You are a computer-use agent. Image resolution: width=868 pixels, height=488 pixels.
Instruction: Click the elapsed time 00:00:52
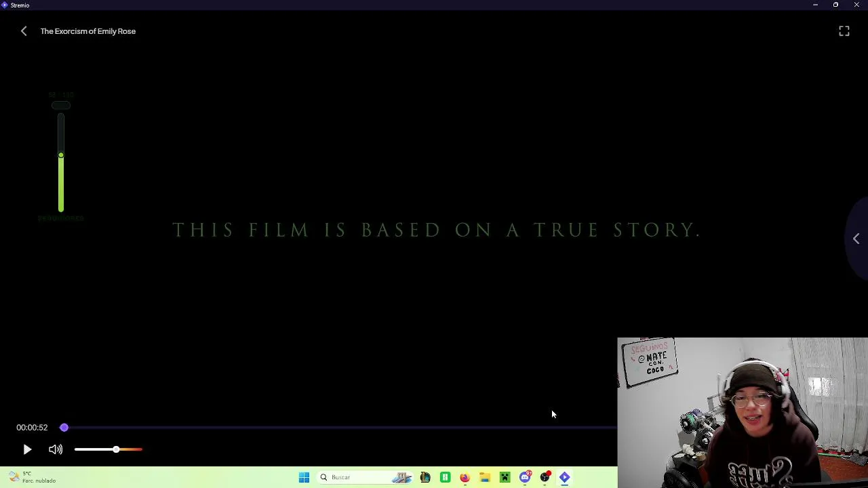pyautogui.click(x=32, y=428)
